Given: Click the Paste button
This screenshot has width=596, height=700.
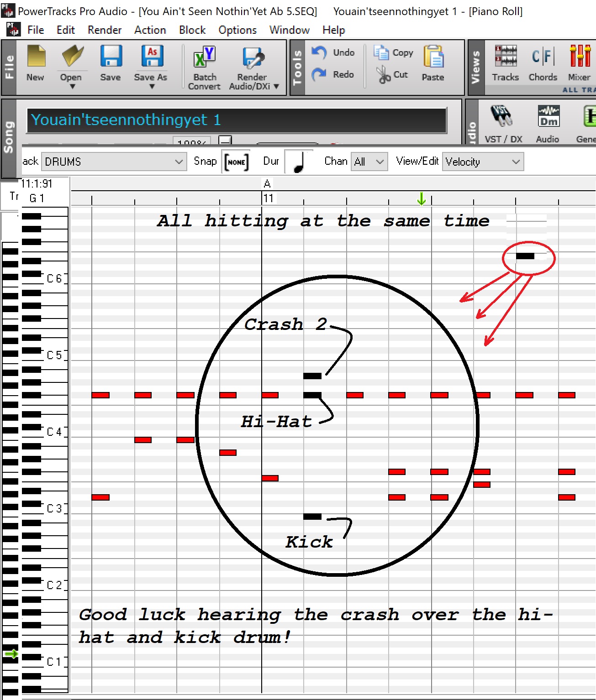Looking at the screenshot, I should (x=433, y=63).
